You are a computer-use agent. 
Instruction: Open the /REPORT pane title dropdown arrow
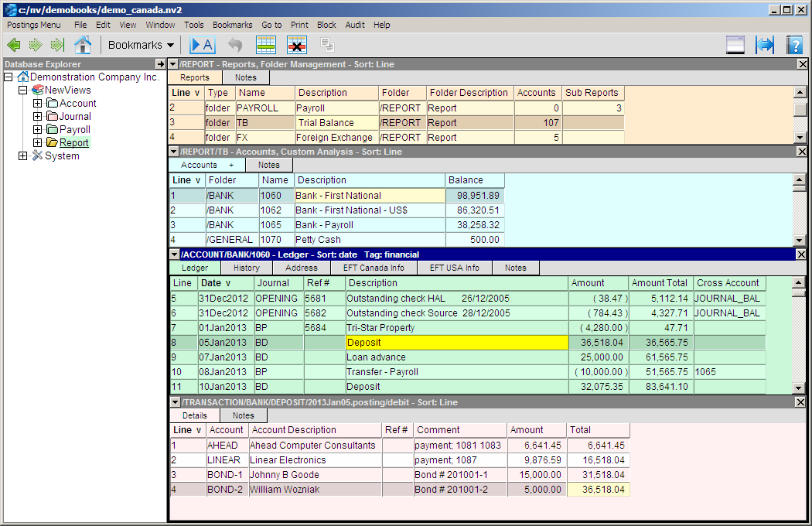(x=173, y=64)
